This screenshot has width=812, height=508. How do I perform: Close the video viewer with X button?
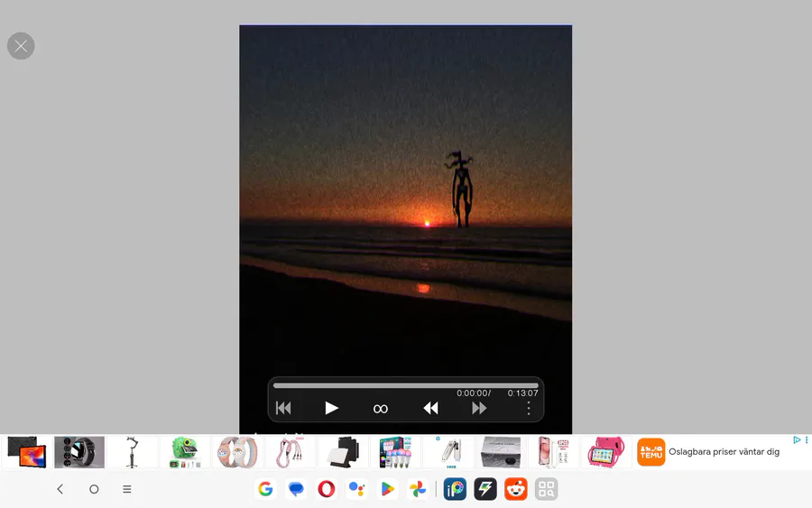pos(21,46)
